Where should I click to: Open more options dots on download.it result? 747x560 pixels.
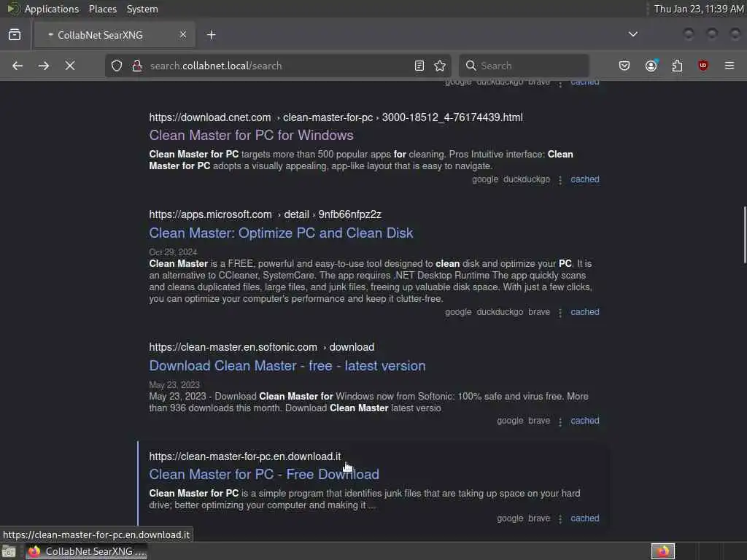tap(560, 518)
